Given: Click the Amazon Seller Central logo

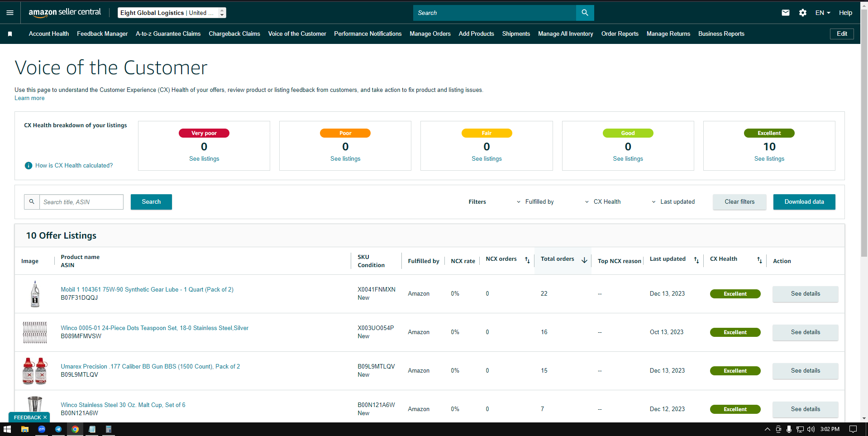Looking at the screenshot, I should point(65,13).
